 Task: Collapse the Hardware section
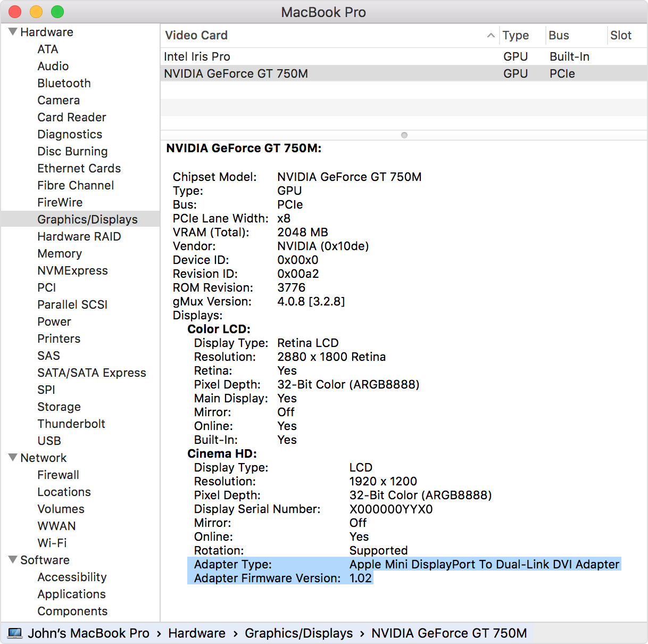[x=12, y=31]
